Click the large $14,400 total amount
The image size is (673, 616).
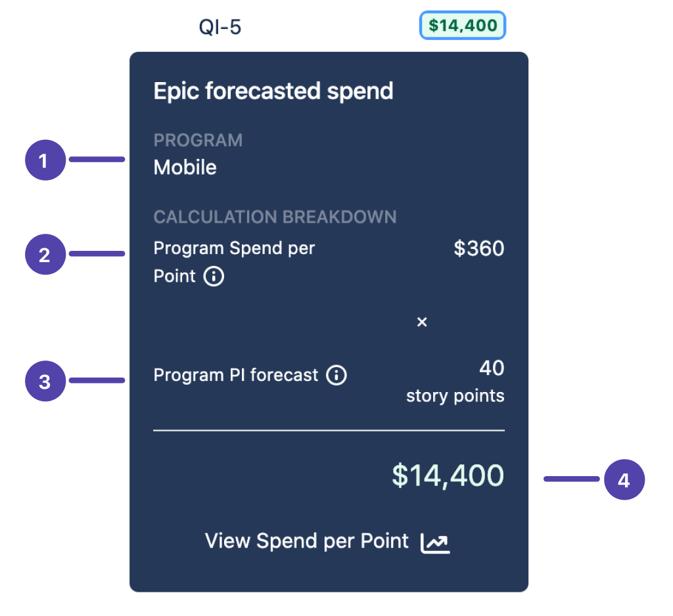448,475
